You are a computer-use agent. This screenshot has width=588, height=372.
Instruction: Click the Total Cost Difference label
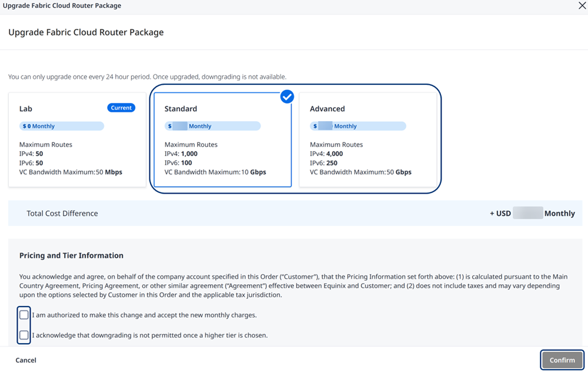pyautogui.click(x=62, y=213)
